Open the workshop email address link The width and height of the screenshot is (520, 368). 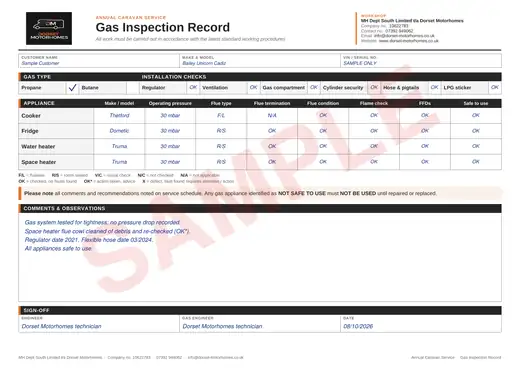404,36
